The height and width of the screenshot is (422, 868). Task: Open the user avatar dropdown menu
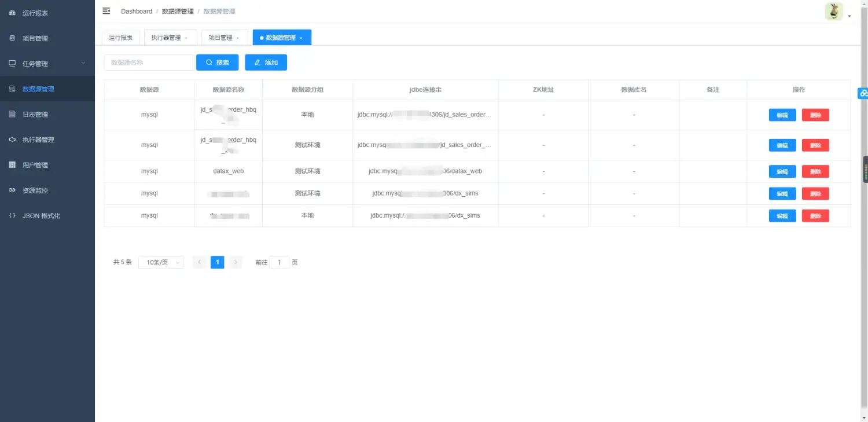tap(833, 11)
